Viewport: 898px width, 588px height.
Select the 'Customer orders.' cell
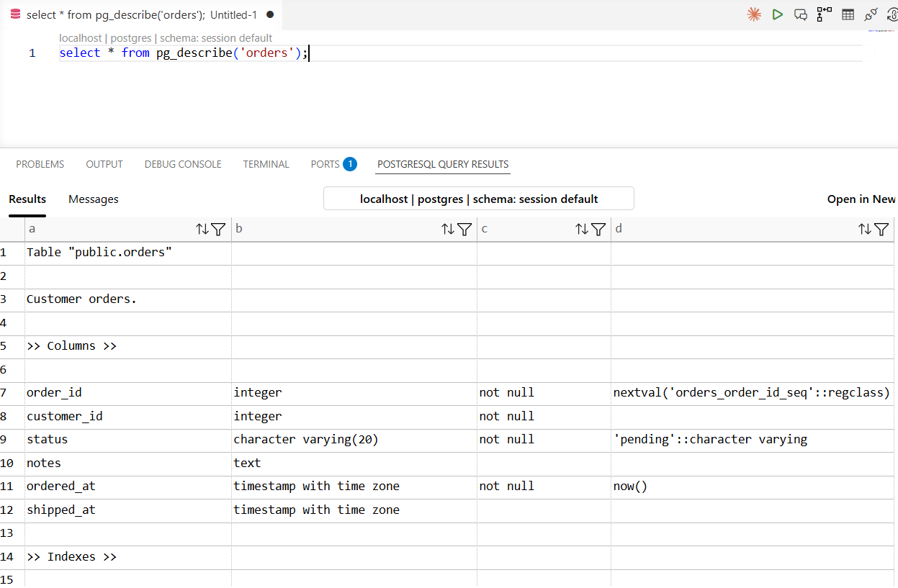click(x=128, y=299)
